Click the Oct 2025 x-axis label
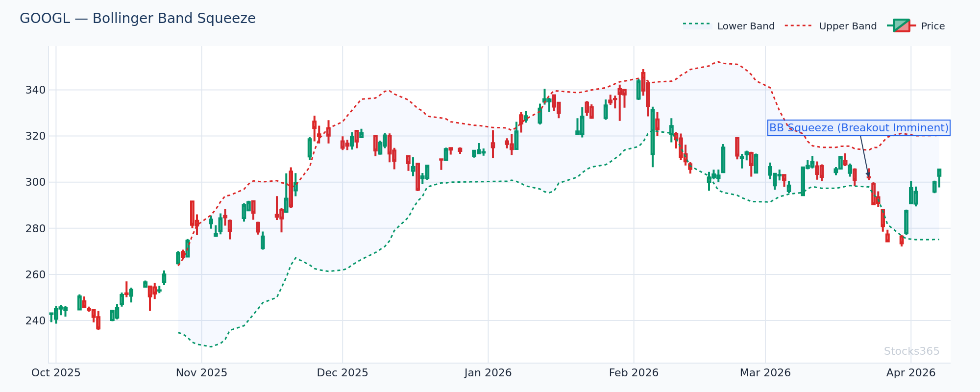 (x=56, y=373)
